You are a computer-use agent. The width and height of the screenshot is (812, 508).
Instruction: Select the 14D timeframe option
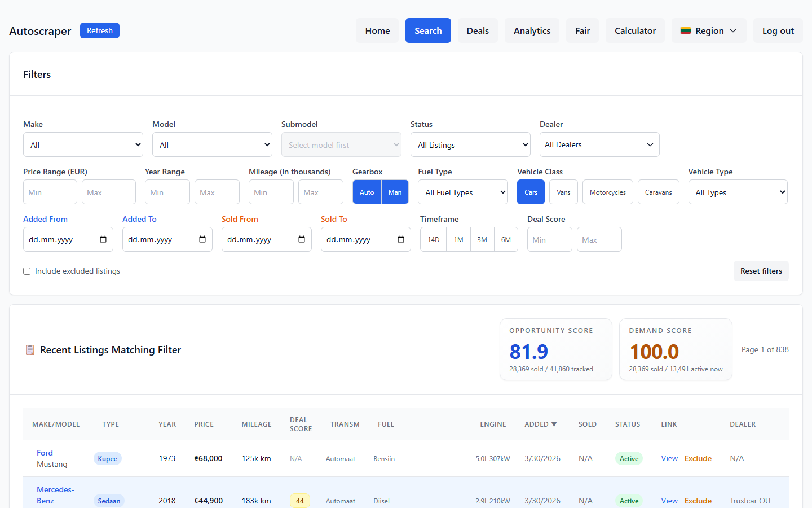point(433,239)
